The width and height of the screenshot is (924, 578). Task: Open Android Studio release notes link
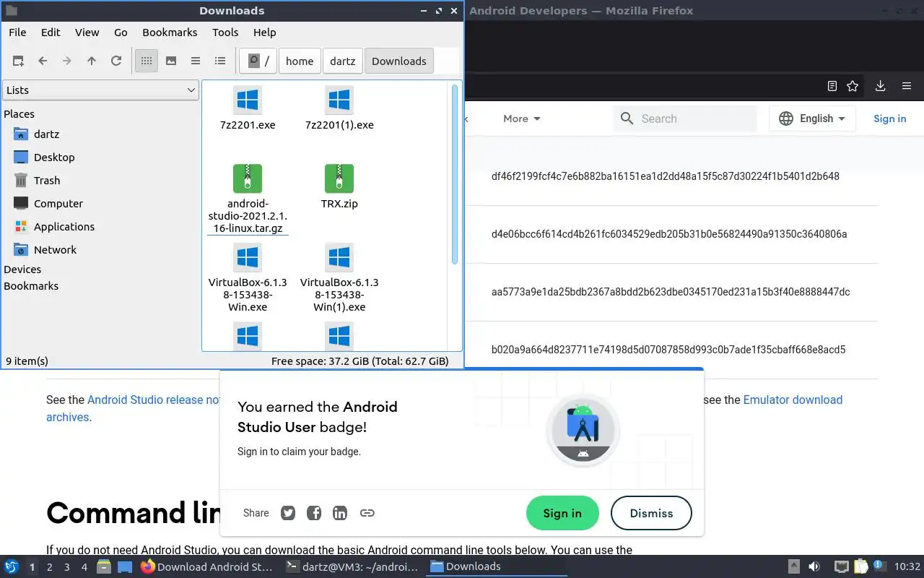coord(154,400)
